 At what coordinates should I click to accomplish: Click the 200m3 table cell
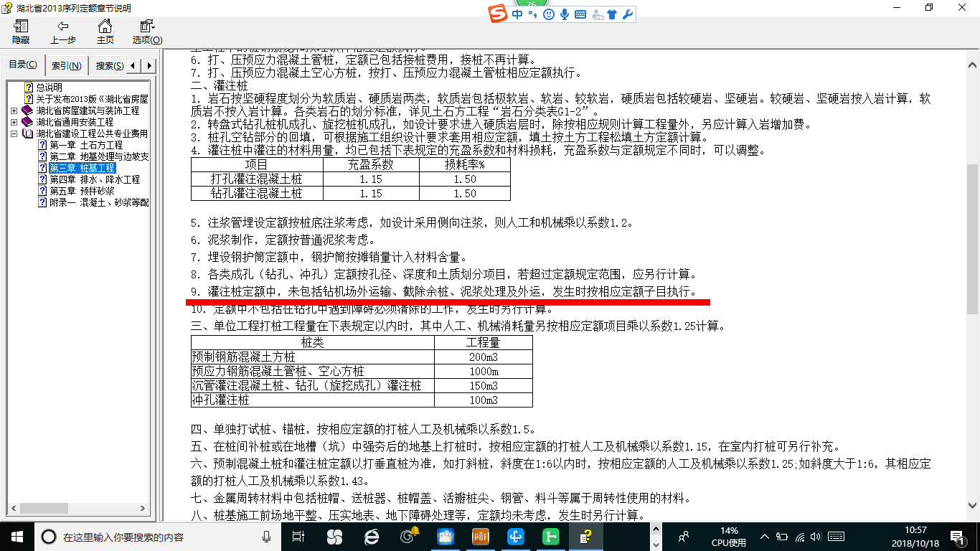[x=484, y=357]
